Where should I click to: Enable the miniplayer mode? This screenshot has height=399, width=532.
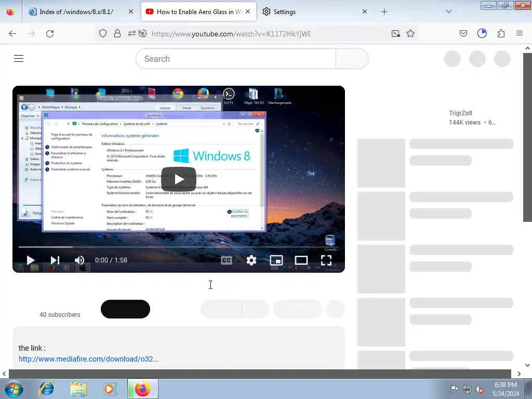[x=276, y=260]
